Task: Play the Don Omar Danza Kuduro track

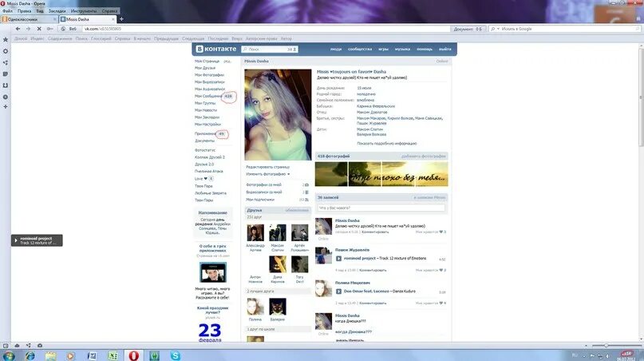Action: point(338,292)
